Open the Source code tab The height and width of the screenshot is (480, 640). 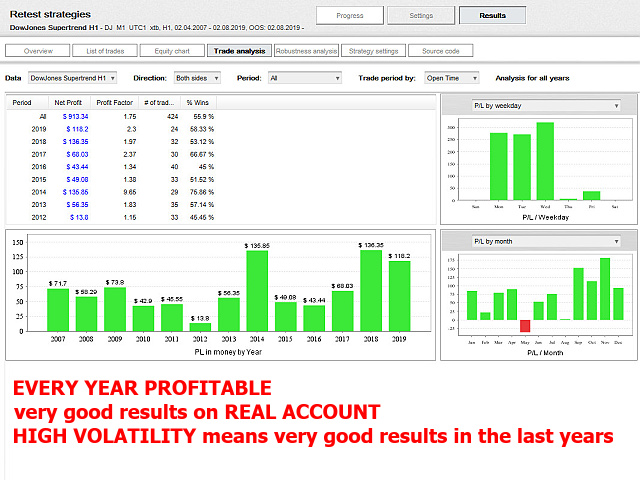click(440, 51)
